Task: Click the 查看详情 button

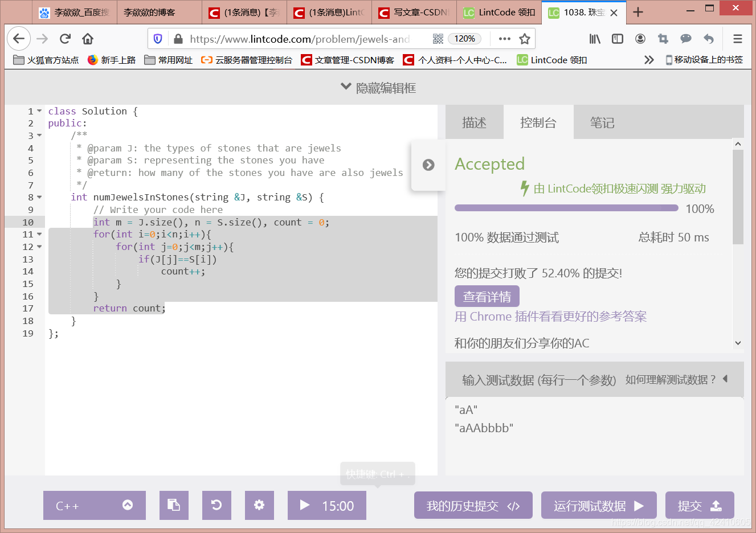Action: point(487,296)
